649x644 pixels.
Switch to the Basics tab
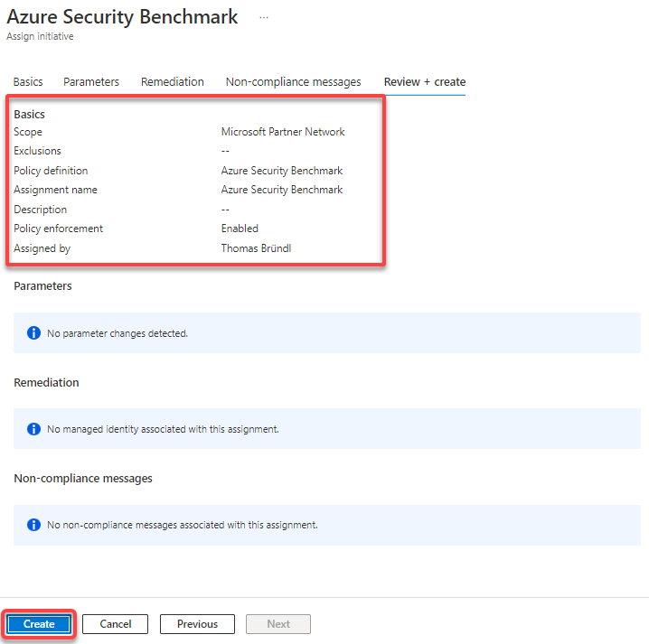pos(28,82)
